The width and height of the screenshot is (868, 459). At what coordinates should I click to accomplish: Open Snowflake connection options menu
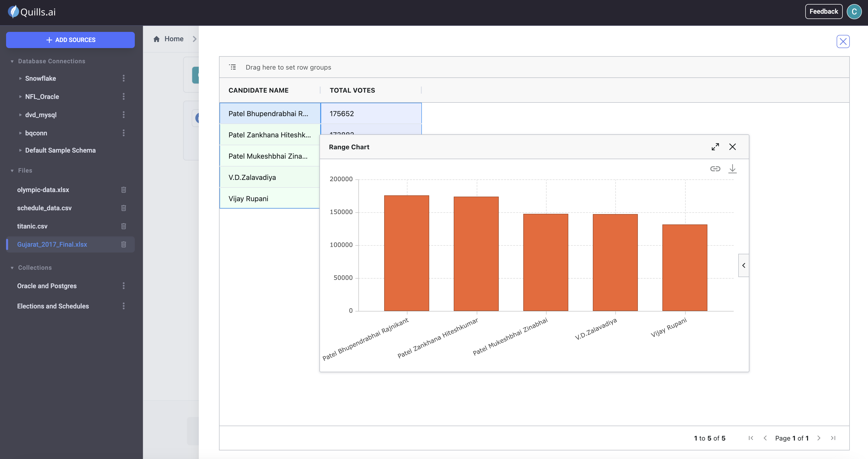tap(123, 78)
